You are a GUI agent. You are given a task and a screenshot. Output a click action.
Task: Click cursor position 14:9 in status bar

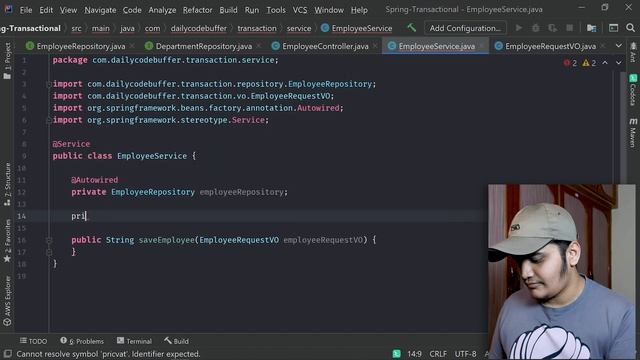(414, 354)
